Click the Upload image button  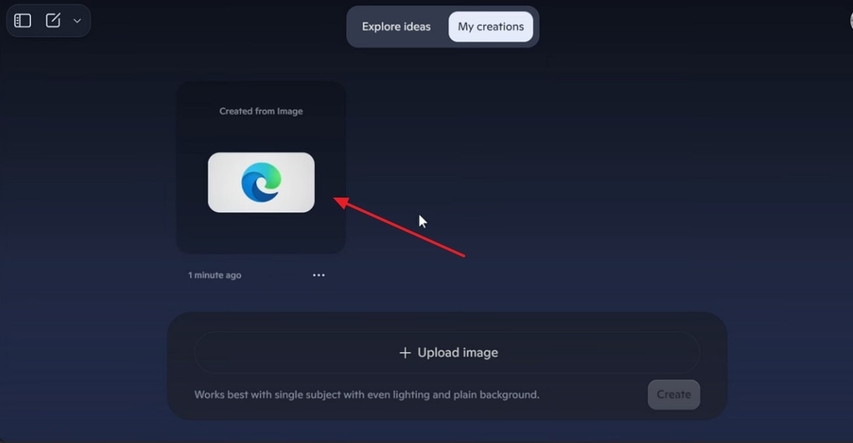click(x=447, y=353)
